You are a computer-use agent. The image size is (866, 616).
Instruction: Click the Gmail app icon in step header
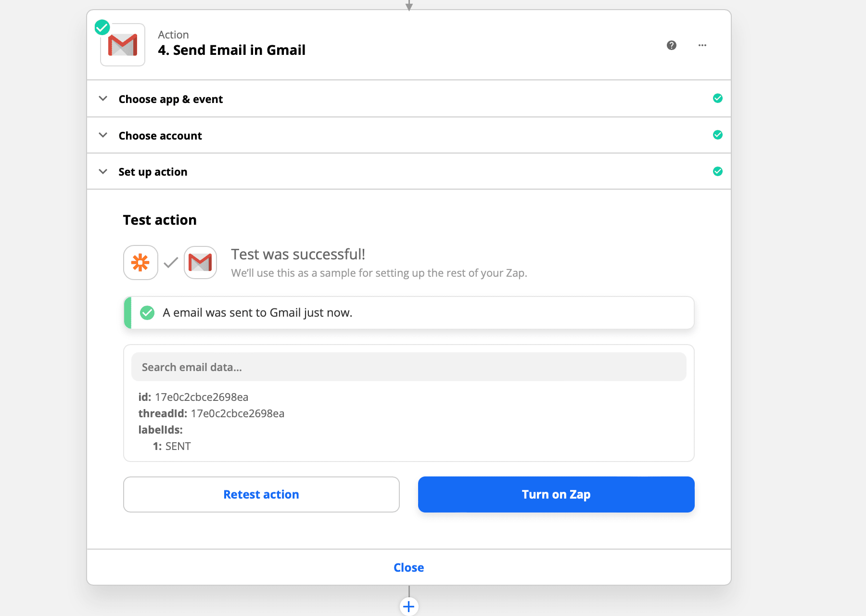coord(123,45)
